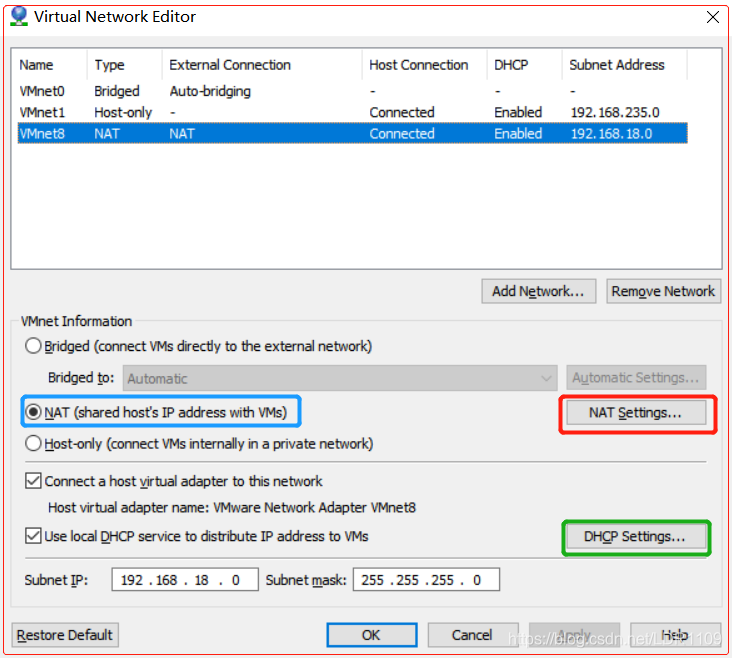Click Remove Network button
This screenshot has height=658, width=732.
663,291
